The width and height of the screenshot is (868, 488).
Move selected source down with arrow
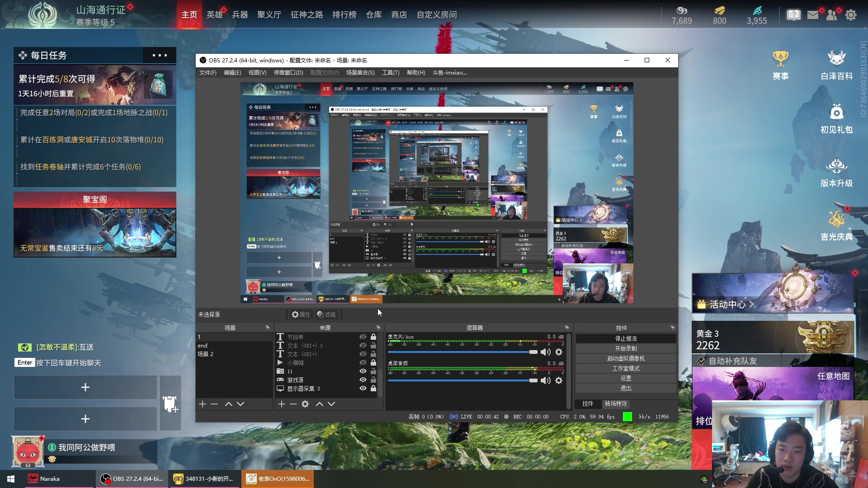point(331,404)
